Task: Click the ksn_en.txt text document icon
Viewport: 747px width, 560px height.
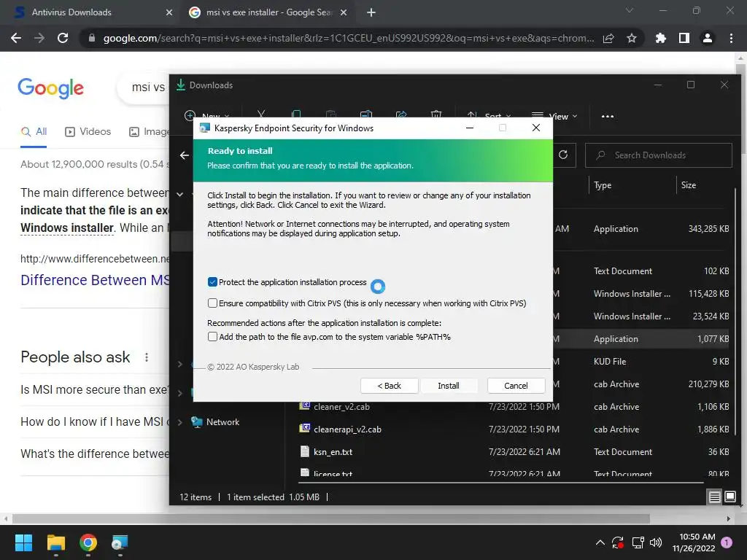Action: click(305, 451)
